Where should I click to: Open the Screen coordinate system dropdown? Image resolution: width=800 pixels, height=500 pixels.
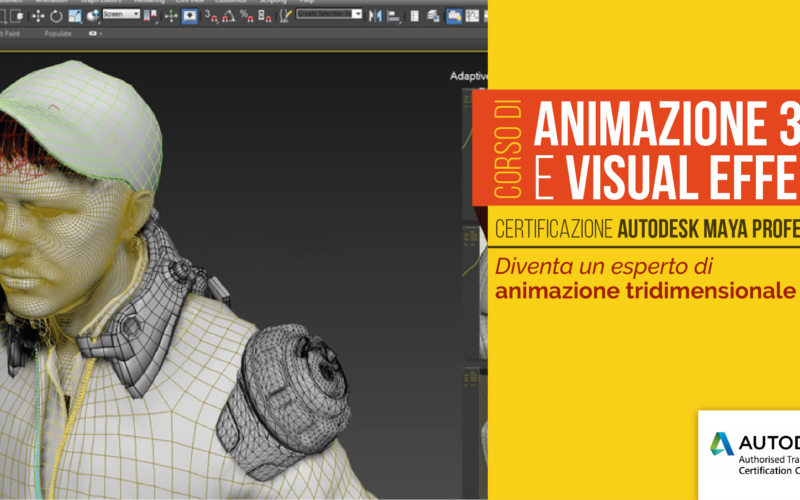click(x=121, y=15)
